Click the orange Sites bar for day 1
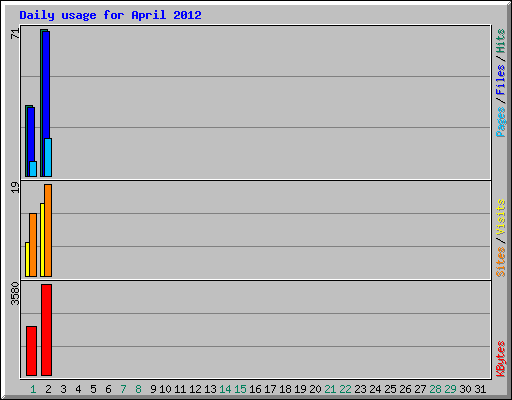 click(33, 245)
